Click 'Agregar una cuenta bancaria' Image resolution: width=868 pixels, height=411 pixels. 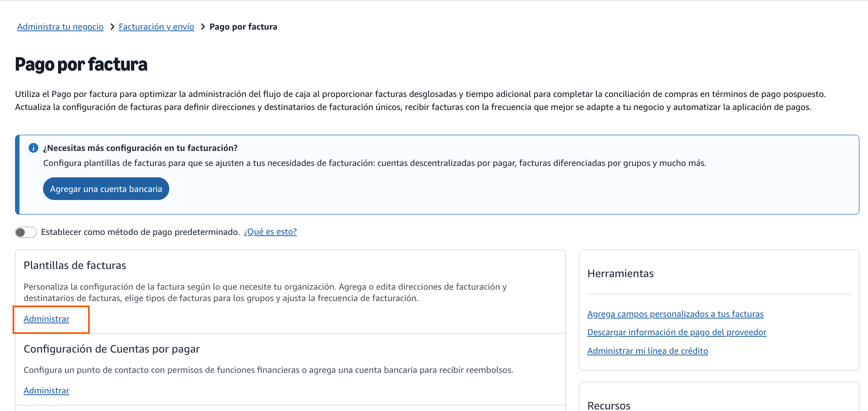(106, 188)
